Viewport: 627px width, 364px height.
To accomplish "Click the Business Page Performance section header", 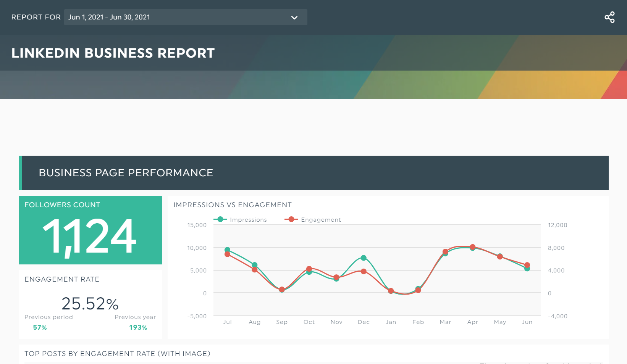I will (313, 173).
